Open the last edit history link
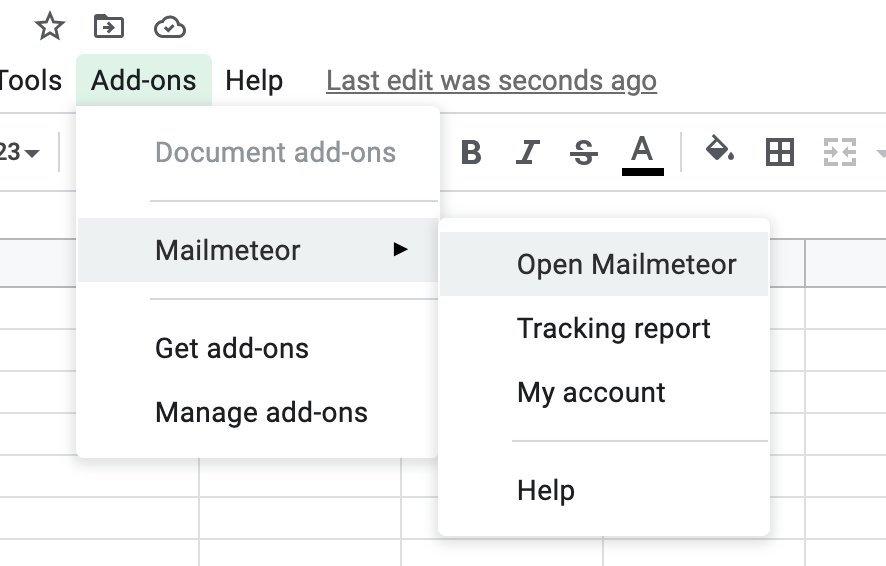This screenshot has height=566, width=886. tap(491, 81)
